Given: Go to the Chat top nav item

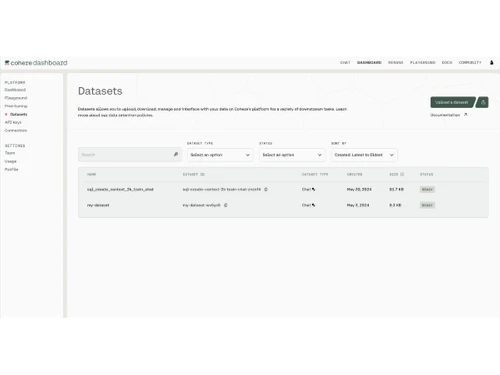Looking at the screenshot, I should point(345,62).
